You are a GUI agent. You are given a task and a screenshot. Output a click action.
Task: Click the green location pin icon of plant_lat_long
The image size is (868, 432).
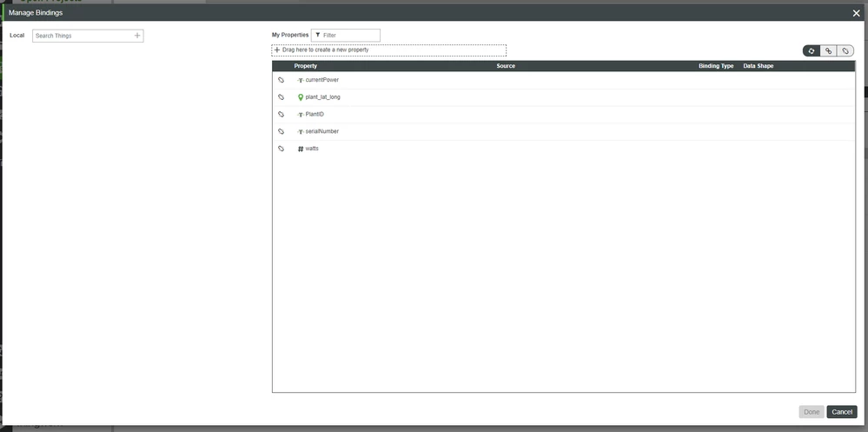click(x=301, y=97)
